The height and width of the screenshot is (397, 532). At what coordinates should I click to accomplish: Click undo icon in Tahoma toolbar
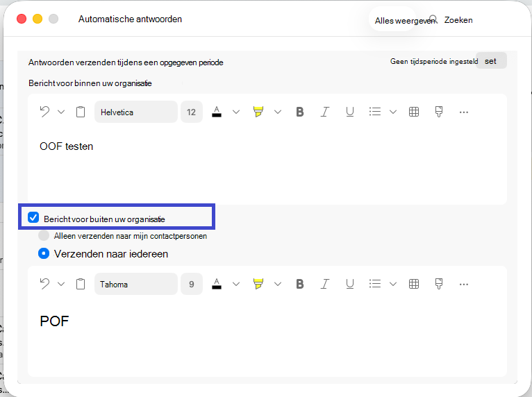pos(44,284)
